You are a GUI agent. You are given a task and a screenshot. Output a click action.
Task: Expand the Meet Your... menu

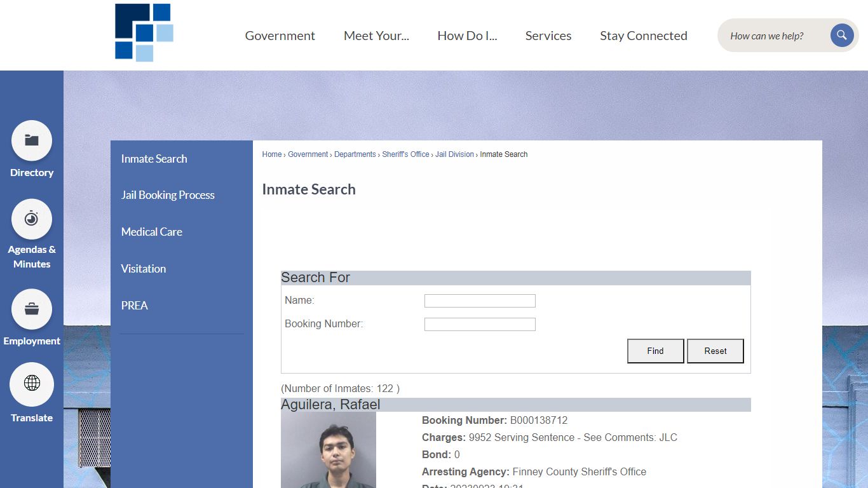[x=376, y=36]
